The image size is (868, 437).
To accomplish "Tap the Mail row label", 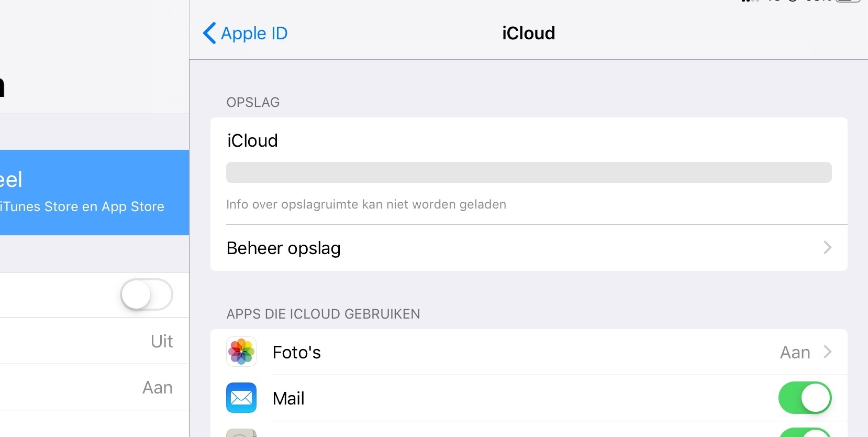I will coord(288,398).
